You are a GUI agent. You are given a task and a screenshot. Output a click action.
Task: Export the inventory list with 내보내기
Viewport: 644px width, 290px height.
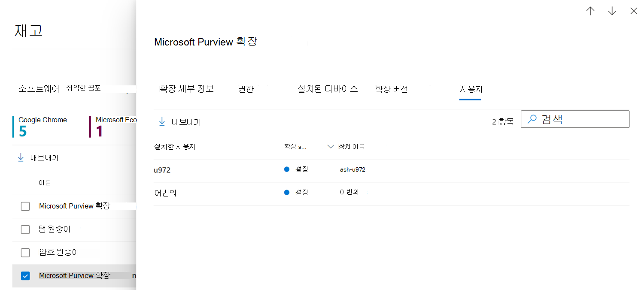44,158
